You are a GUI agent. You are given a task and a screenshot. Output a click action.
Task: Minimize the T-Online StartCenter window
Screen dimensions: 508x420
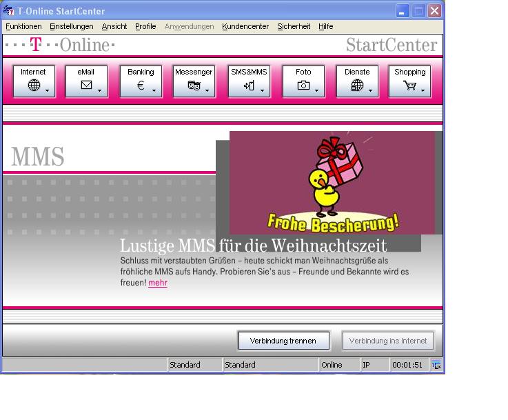point(403,11)
